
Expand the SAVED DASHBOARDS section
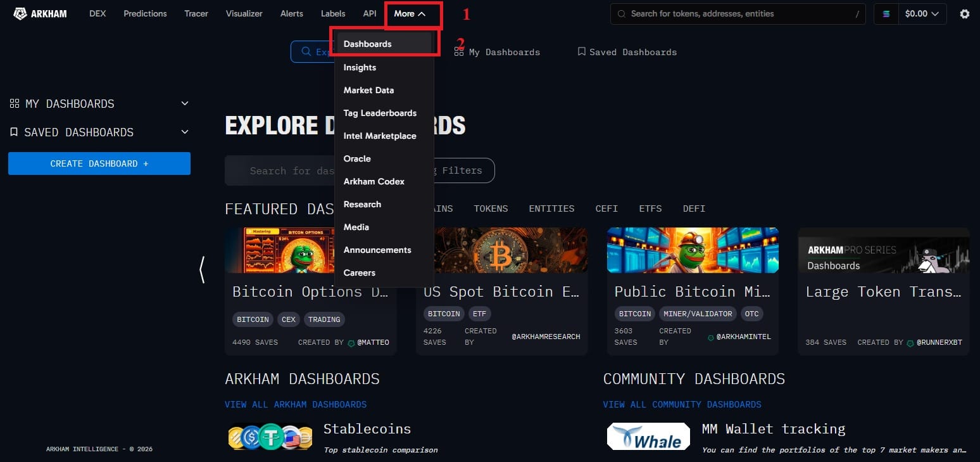185,132
